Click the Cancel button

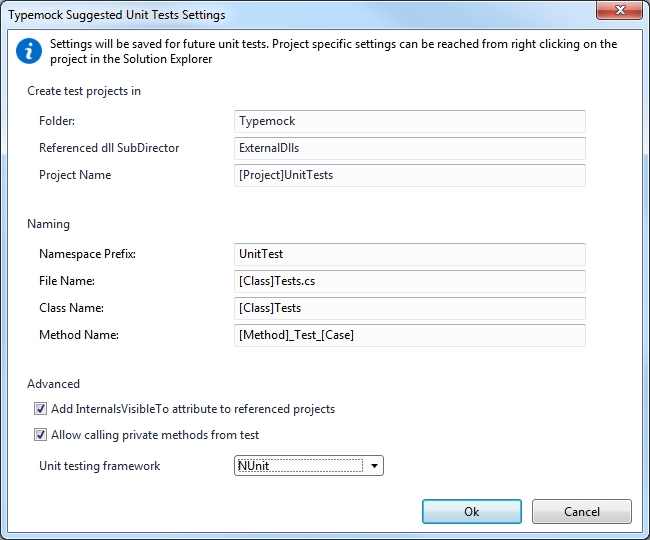pyautogui.click(x=581, y=511)
